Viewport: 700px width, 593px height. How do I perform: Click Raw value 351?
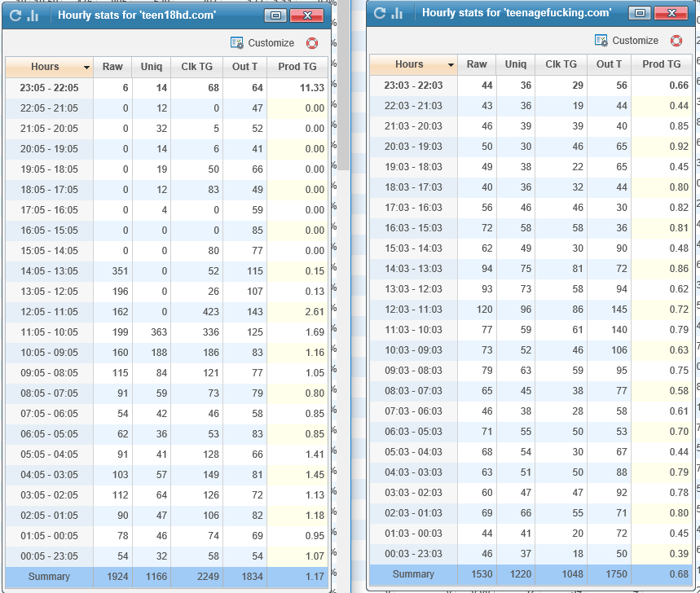(x=120, y=271)
